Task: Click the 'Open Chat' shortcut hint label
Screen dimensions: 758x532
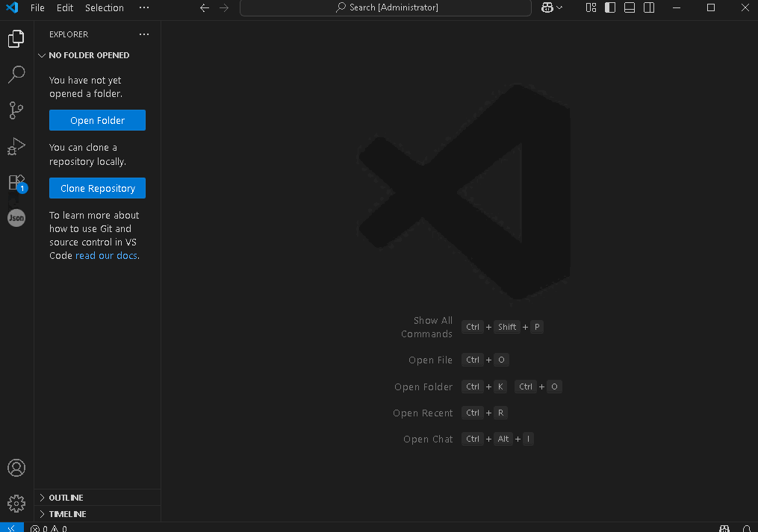Action: pyautogui.click(x=429, y=439)
